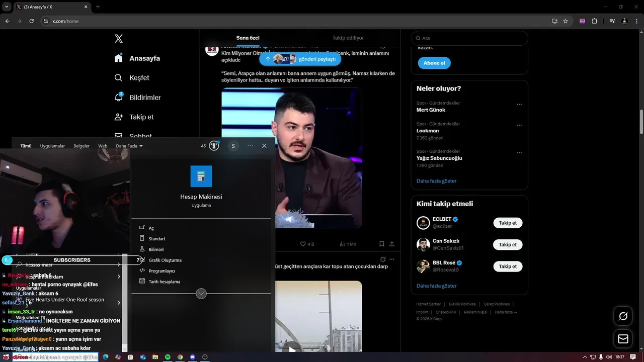View post analytics showing 1 Mn
The height and width of the screenshot is (362, 644).
[x=348, y=244]
